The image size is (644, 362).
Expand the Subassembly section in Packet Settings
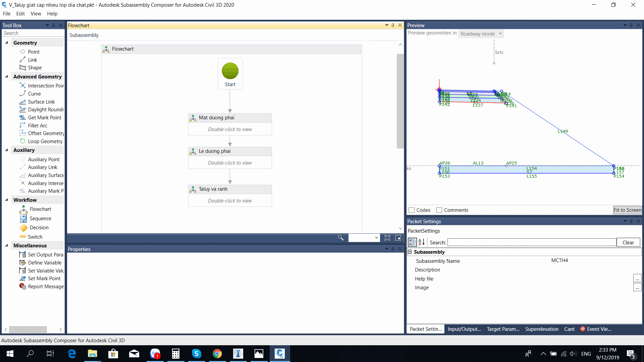pos(410,251)
